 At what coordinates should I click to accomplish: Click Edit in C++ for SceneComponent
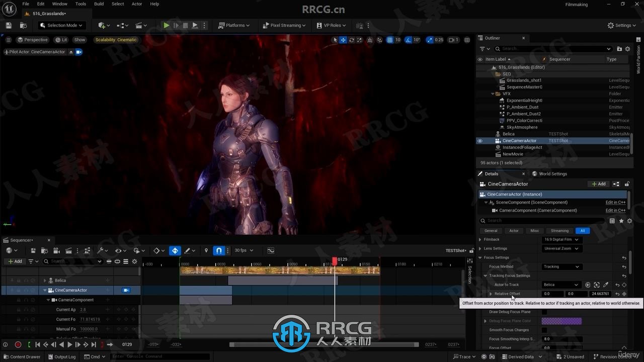coord(615,203)
